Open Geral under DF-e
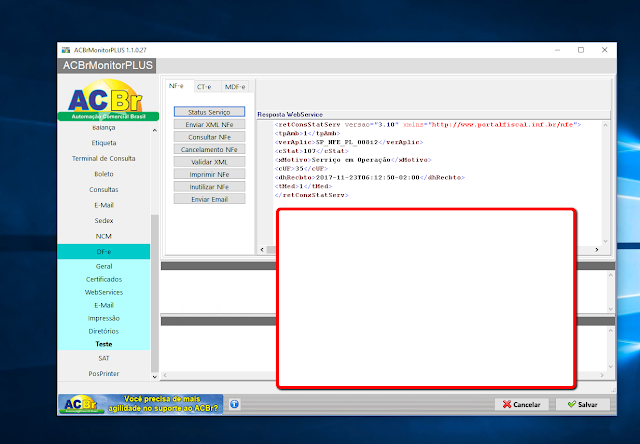The image size is (640, 444). pos(104,266)
